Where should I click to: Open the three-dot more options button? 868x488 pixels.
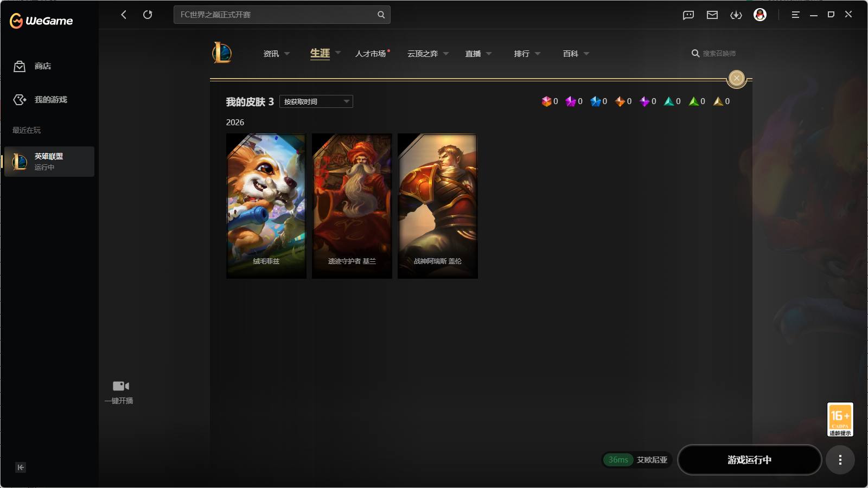[x=840, y=460]
